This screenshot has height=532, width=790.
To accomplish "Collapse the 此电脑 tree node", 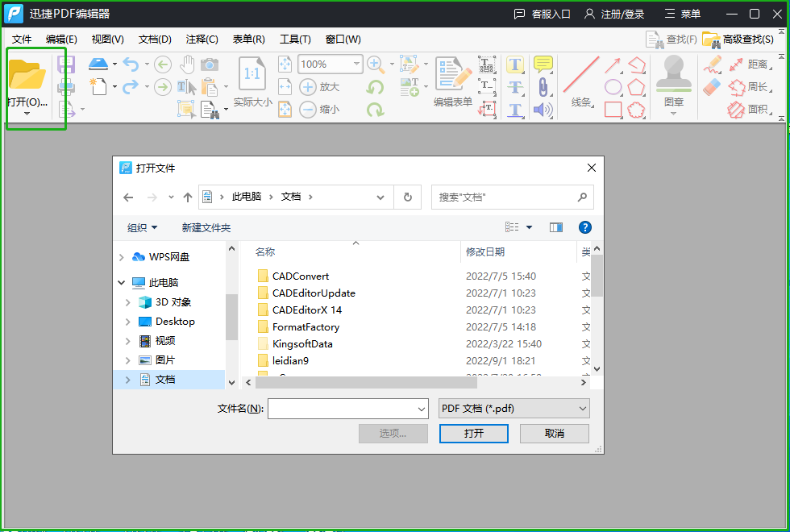I will (x=122, y=283).
